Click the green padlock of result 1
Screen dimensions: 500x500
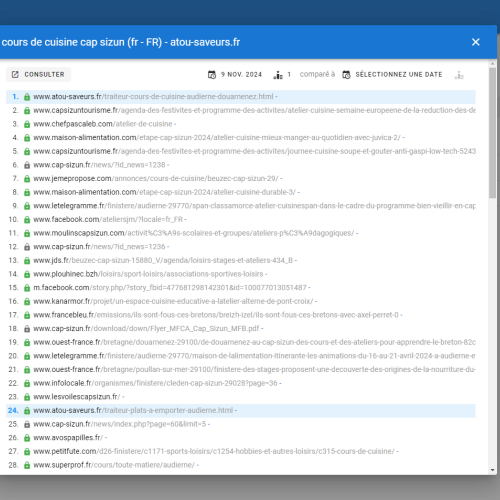(x=27, y=97)
